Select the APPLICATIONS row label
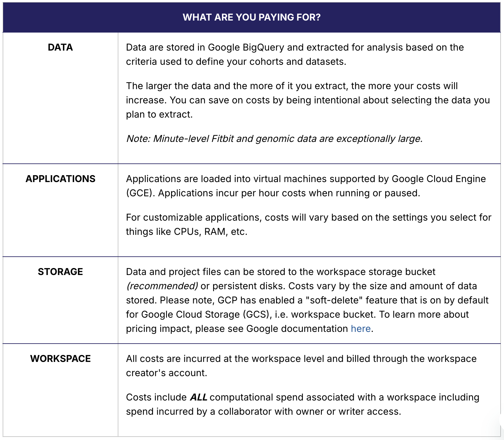The width and height of the screenshot is (504, 440). 60,179
